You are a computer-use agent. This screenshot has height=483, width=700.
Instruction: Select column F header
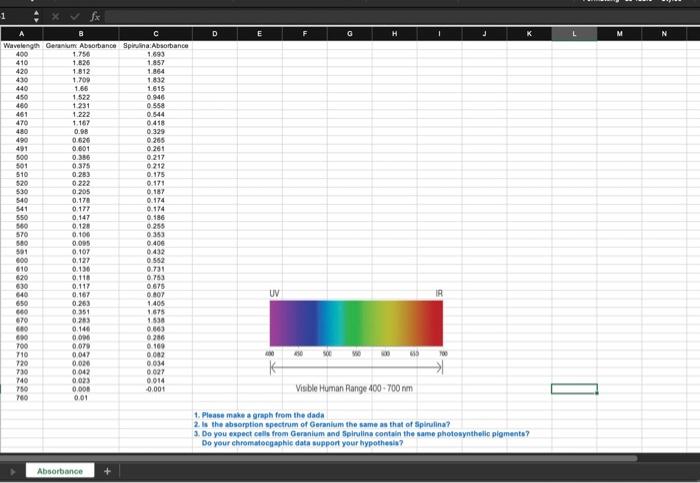coord(305,33)
